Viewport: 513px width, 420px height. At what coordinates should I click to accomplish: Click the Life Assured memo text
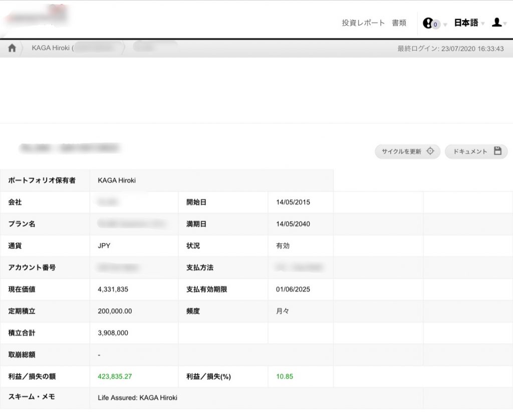tap(137, 398)
